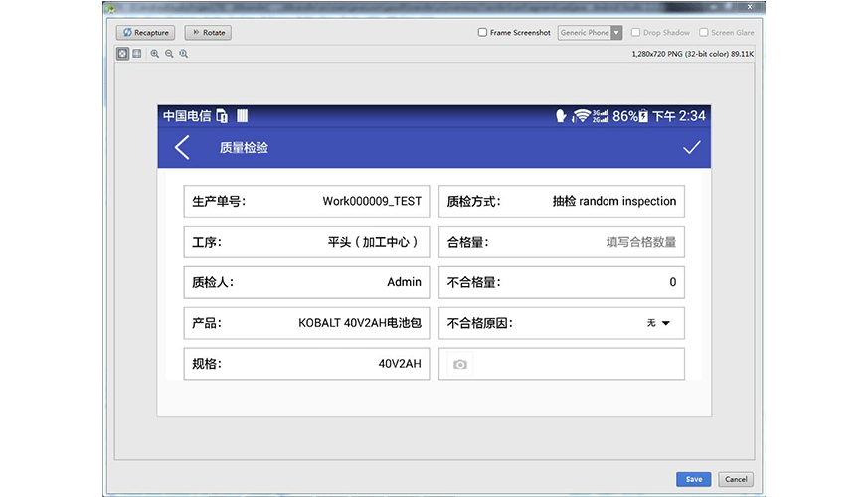
Task: Enable the Frame Screenshot checkbox
Action: (483, 33)
